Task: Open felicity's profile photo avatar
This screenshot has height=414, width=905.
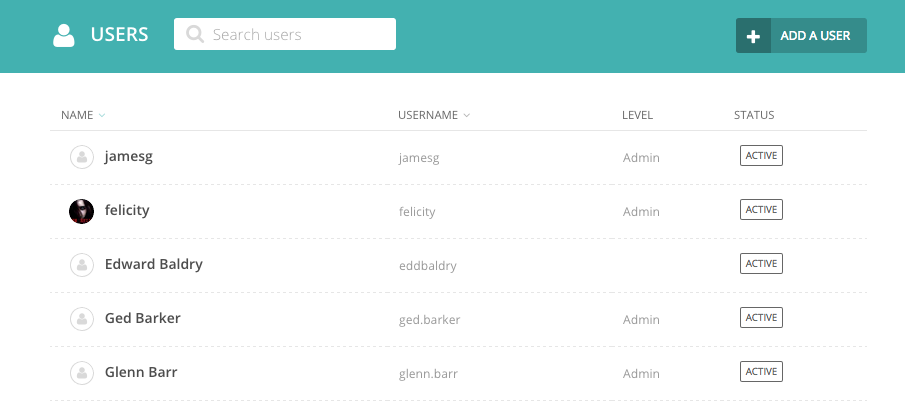Action: [x=81, y=211]
